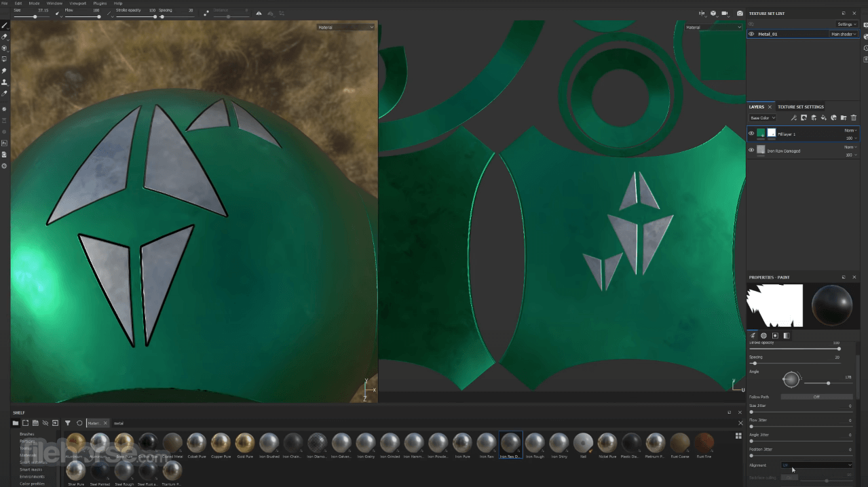Toggle the solo eye above Metal_01
Image resolution: width=868 pixels, height=487 pixels.
(751, 24)
